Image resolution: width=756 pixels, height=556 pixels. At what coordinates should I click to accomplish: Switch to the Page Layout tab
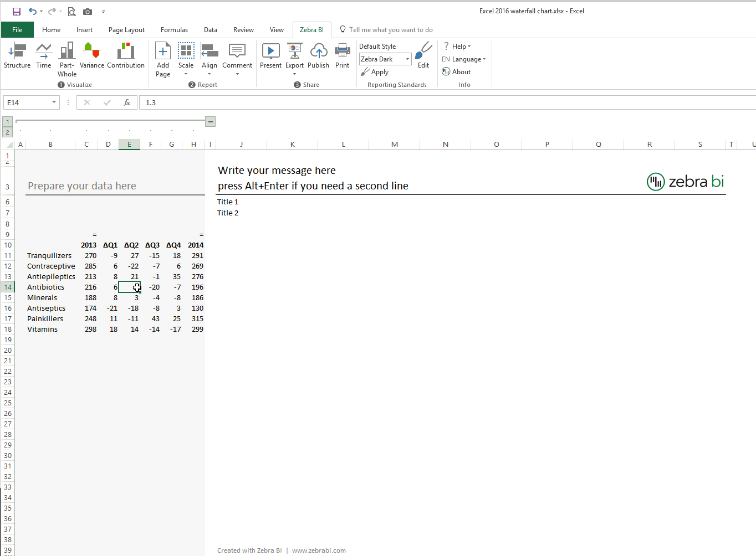coord(126,30)
